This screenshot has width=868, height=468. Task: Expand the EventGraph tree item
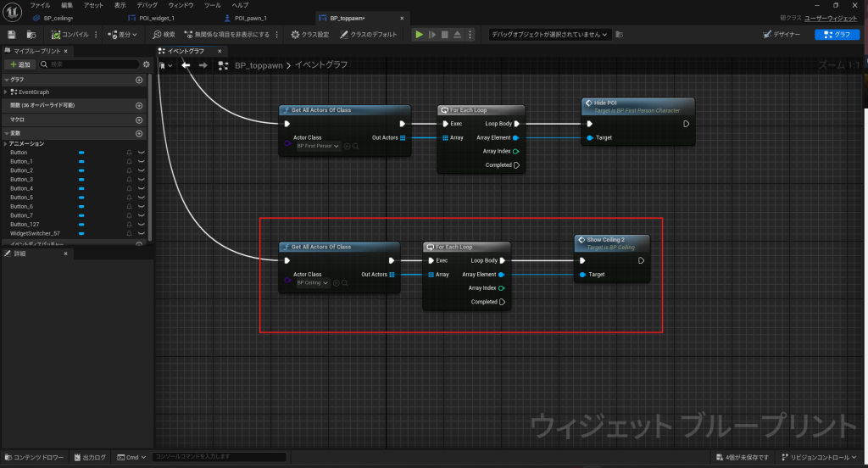click(x=6, y=92)
